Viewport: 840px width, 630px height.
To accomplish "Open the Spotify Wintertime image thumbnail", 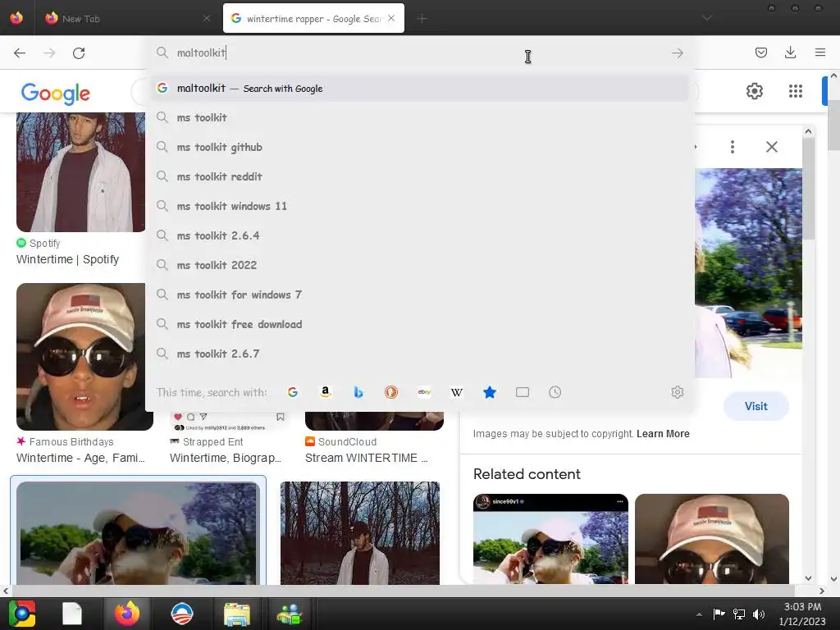I will coord(80,172).
